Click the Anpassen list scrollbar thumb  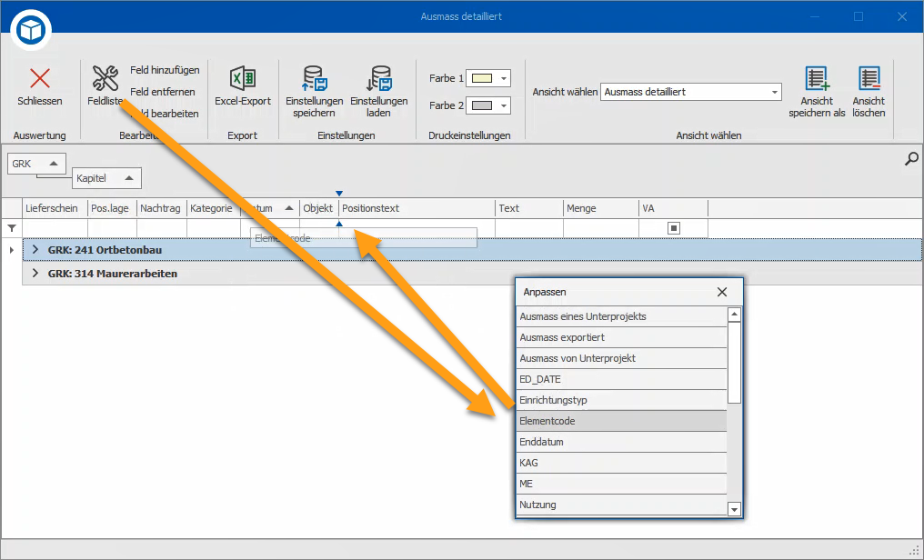click(734, 363)
